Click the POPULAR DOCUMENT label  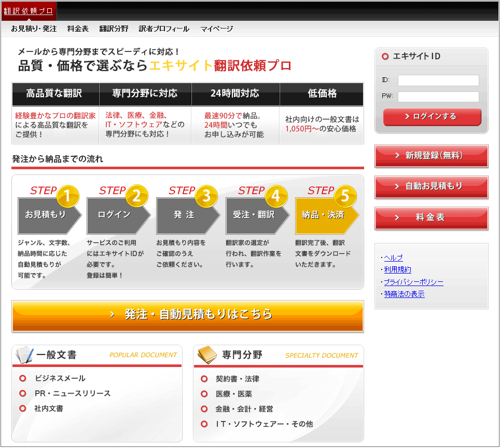(143, 355)
